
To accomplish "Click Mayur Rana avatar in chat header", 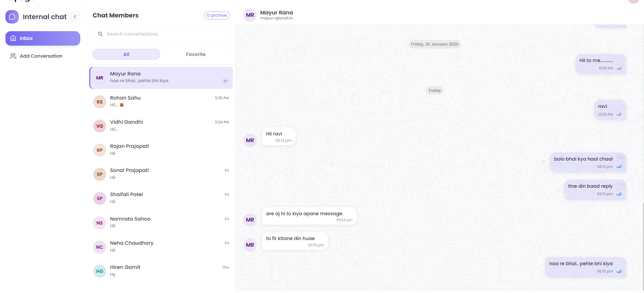I will pyautogui.click(x=250, y=15).
